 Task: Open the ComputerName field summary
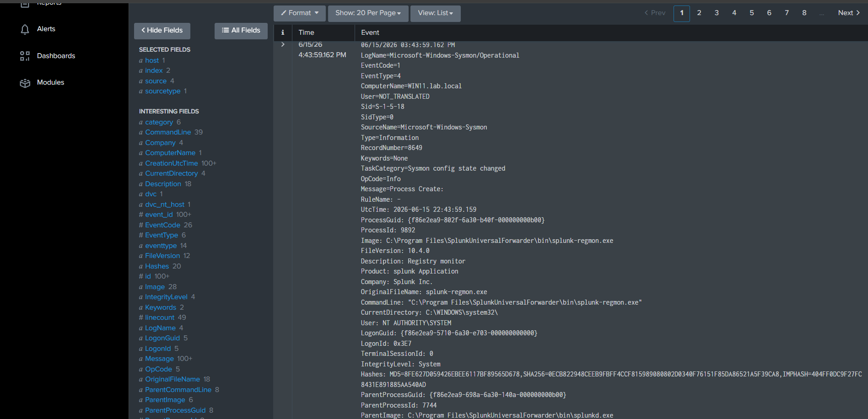pyautogui.click(x=170, y=153)
